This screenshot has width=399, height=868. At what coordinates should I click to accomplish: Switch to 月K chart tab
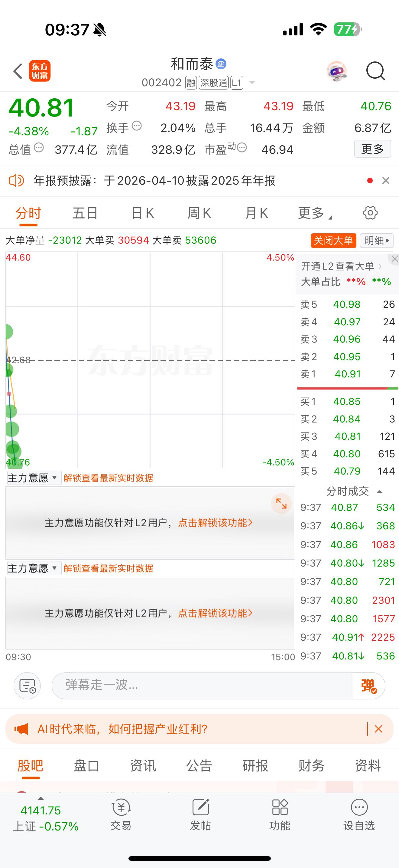(257, 213)
